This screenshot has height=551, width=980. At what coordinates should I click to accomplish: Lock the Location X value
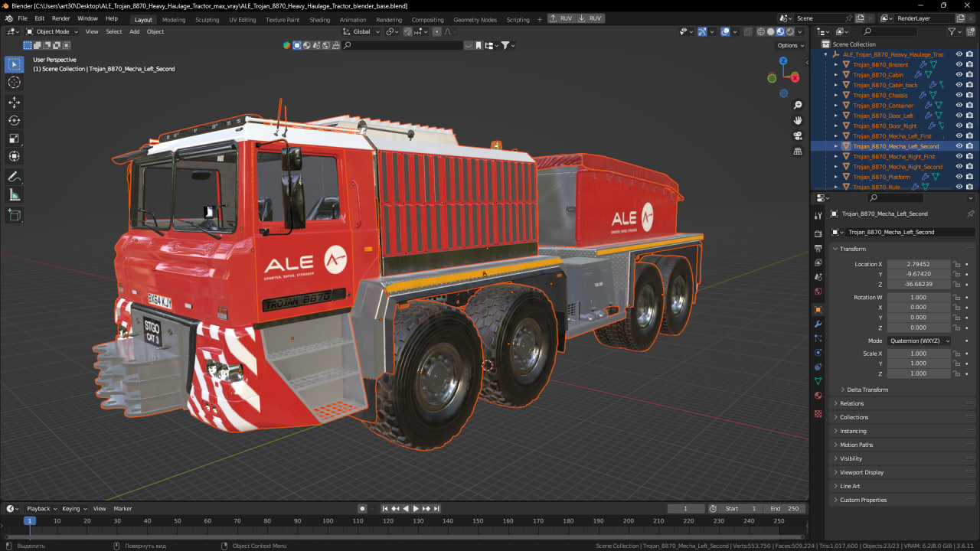(x=956, y=264)
